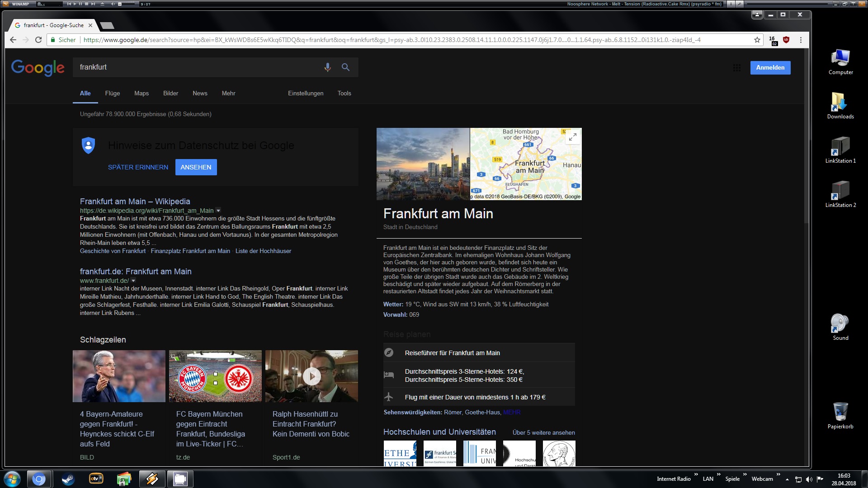The width and height of the screenshot is (868, 488).
Task: Open a new Chrome tab
Action: [x=107, y=25]
